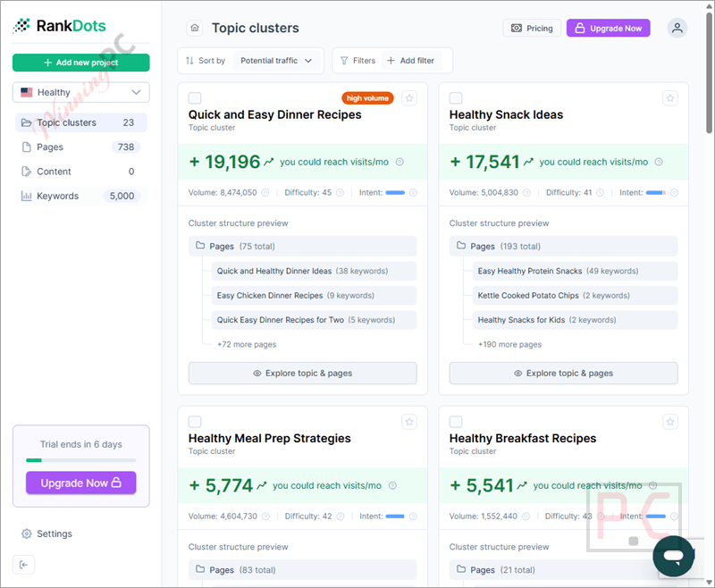Expand Pages (193 total) folder
Viewport: 715px width, 588px height.
click(x=563, y=246)
